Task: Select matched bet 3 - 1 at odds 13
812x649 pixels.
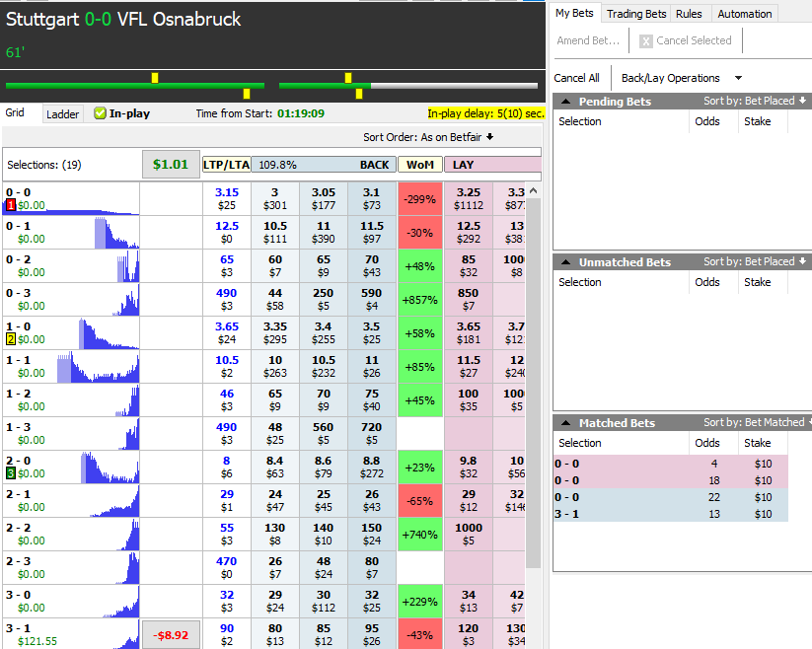Action: click(x=671, y=514)
